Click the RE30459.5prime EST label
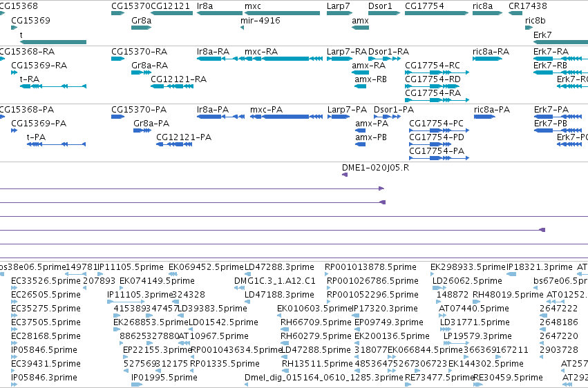The width and height of the screenshot is (588, 388). pyautogui.click(x=508, y=378)
